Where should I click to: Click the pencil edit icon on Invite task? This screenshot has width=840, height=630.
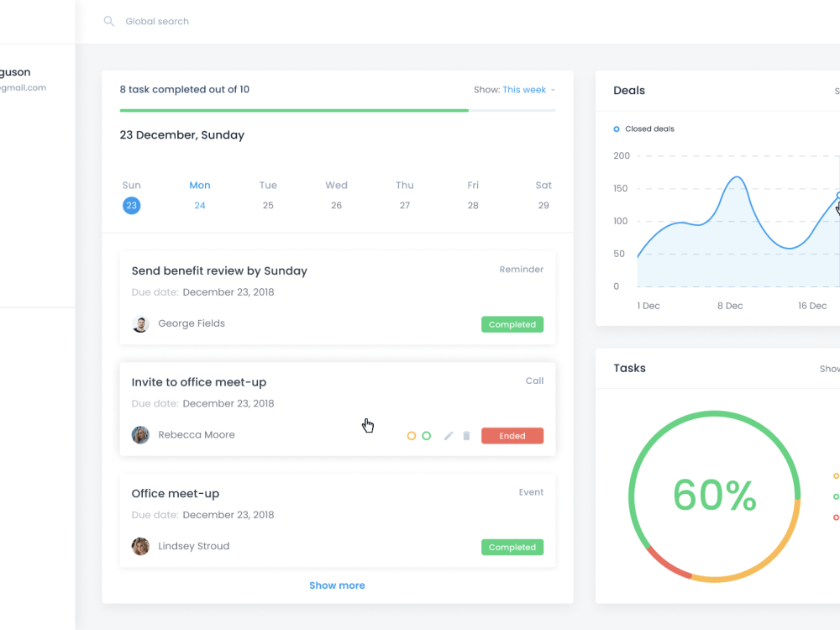(x=449, y=435)
